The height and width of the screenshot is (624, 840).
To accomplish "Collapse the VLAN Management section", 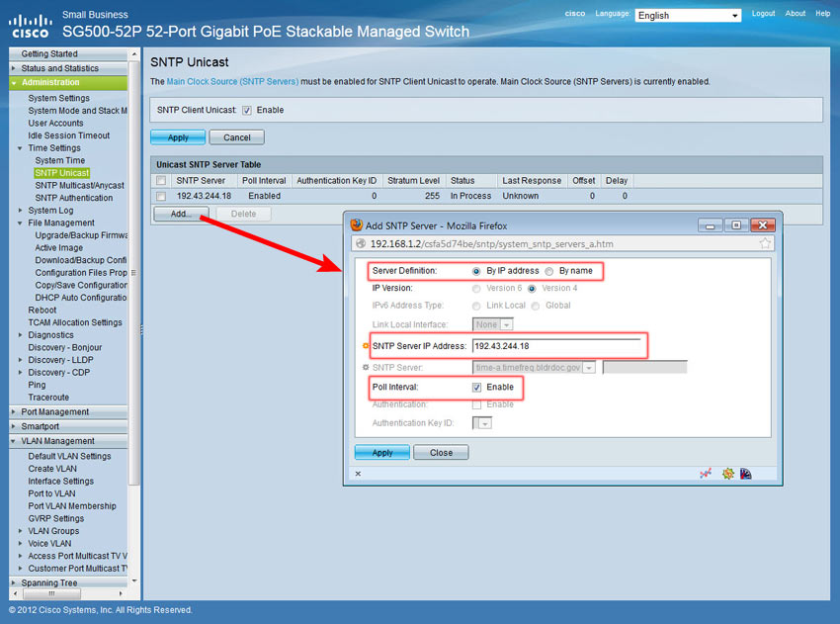I will click(x=14, y=441).
